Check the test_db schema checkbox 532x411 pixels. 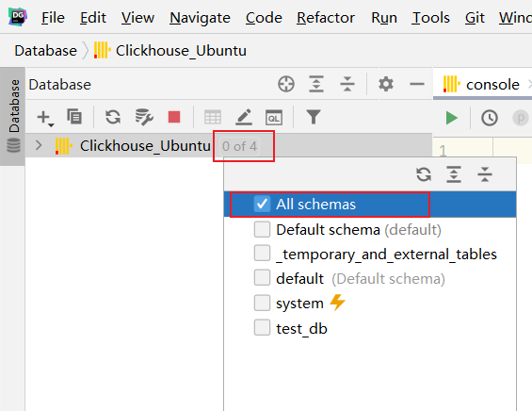coord(262,328)
